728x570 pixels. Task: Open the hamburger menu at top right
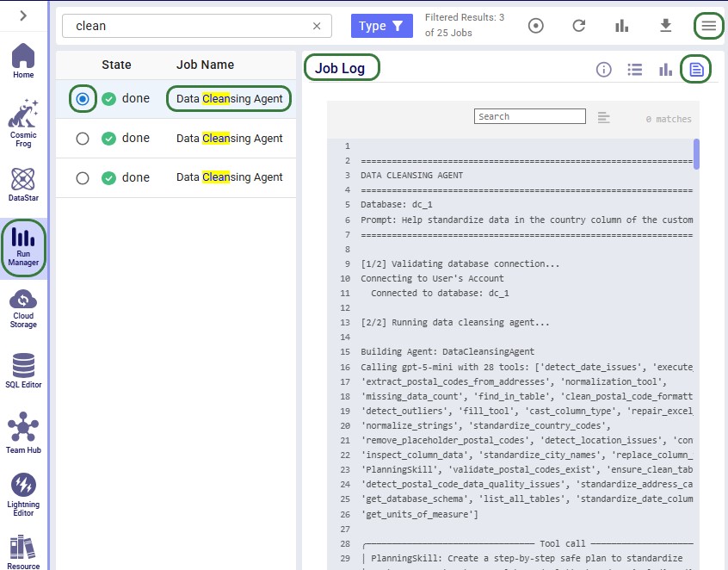coord(708,26)
